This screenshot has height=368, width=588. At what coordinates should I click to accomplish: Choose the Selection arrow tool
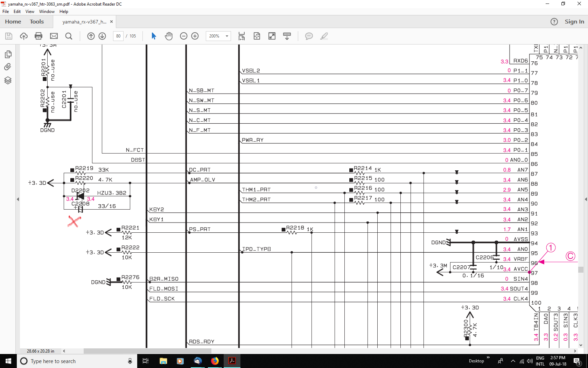[x=154, y=36]
